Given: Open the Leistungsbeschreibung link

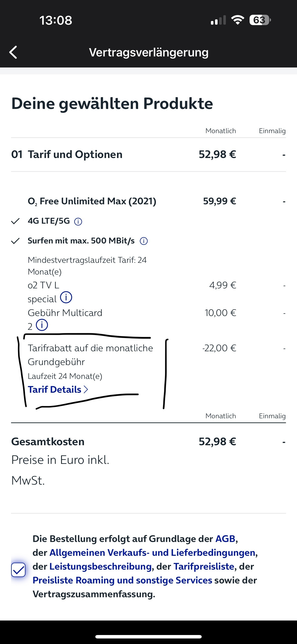Looking at the screenshot, I should 101,567.
